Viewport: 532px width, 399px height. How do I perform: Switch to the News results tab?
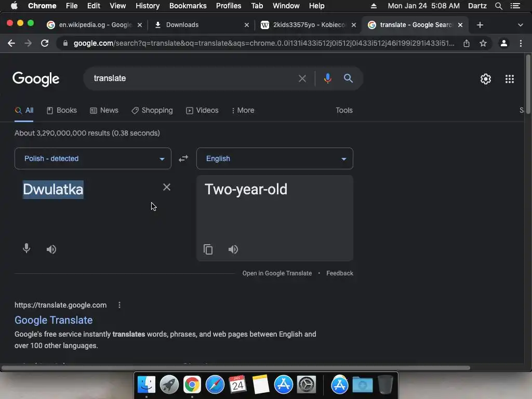pos(104,110)
